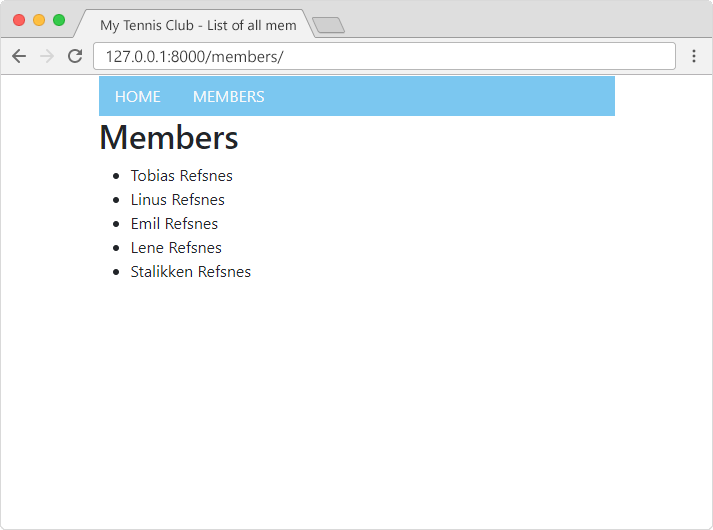The image size is (713, 530).
Task: Open MEMBERS in the navigation bar
Action: [x=228, y=97]
